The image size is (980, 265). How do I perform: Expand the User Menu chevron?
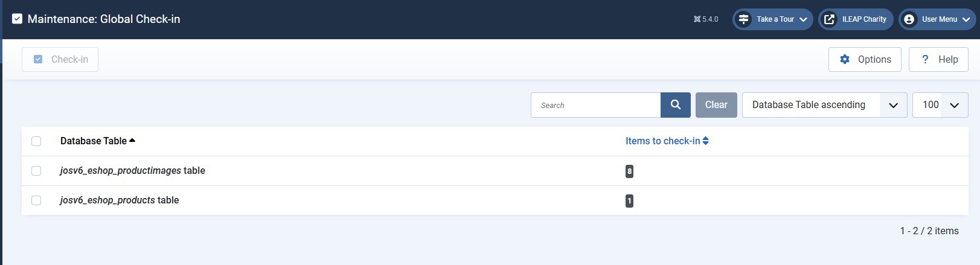click(x=966, y=19)
